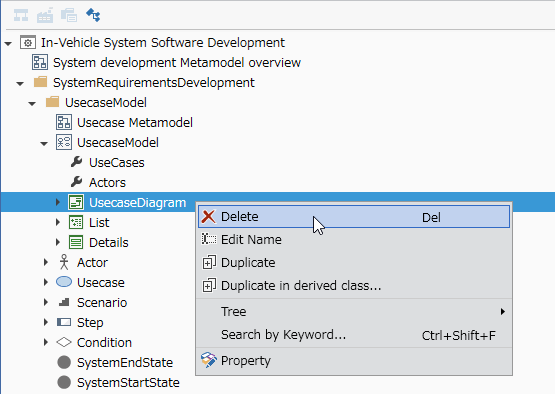
Task: Click the wrench icon beside Actors
Action: [76, 182]
